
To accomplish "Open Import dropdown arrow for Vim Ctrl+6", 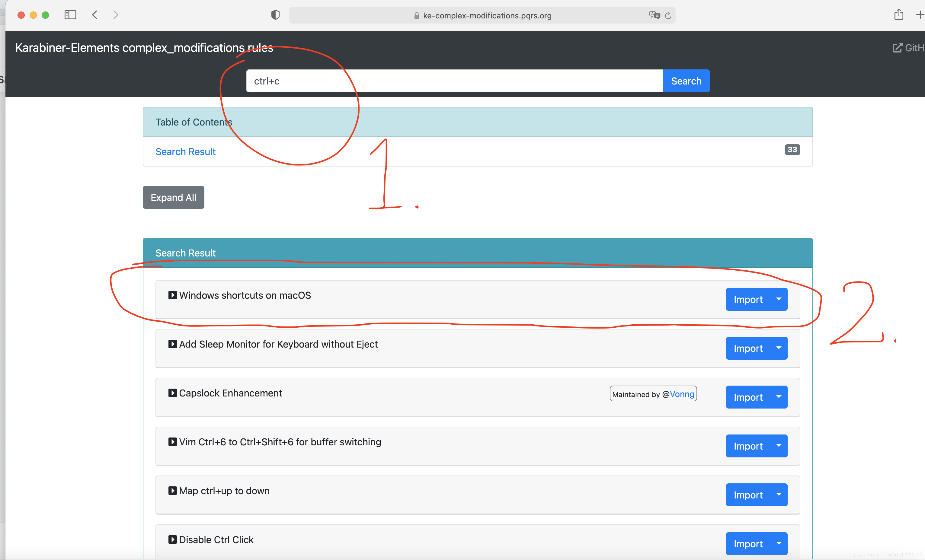I will pos(779,446).
